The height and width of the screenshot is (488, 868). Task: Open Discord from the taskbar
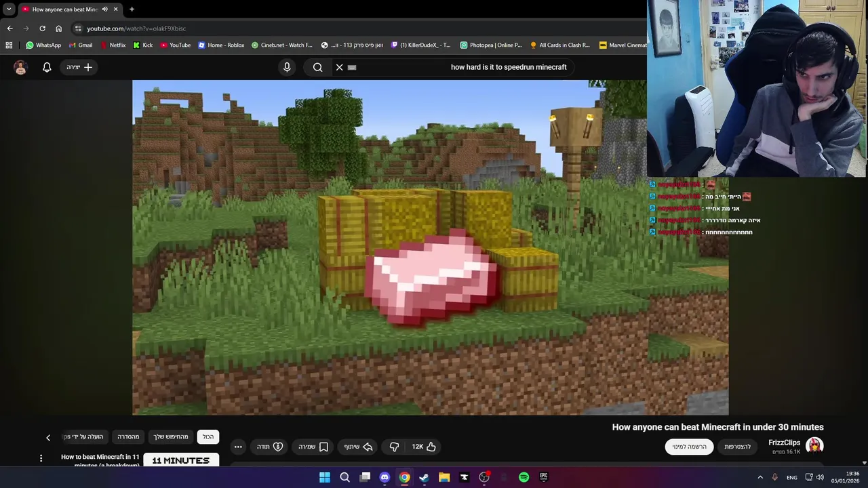point(384,477)
